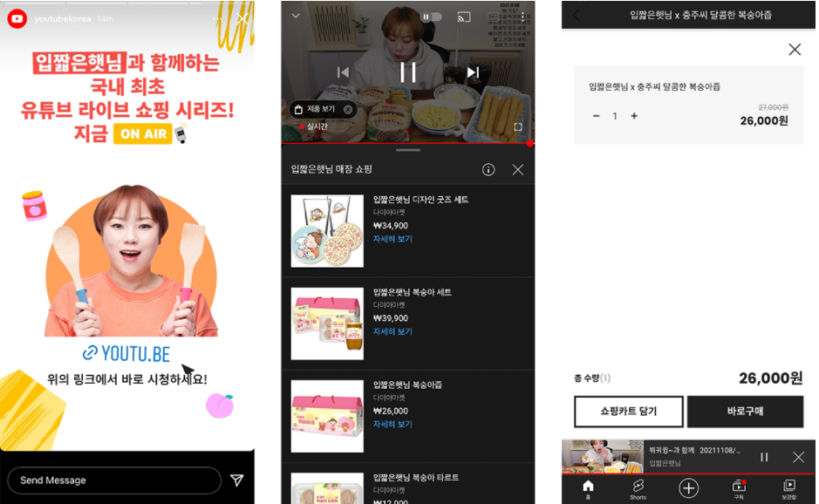Image resolution: width=819 pixels, height=504 pixels.
Task: Open the mini player video thumbnail
Action: (x=602, y=457)
